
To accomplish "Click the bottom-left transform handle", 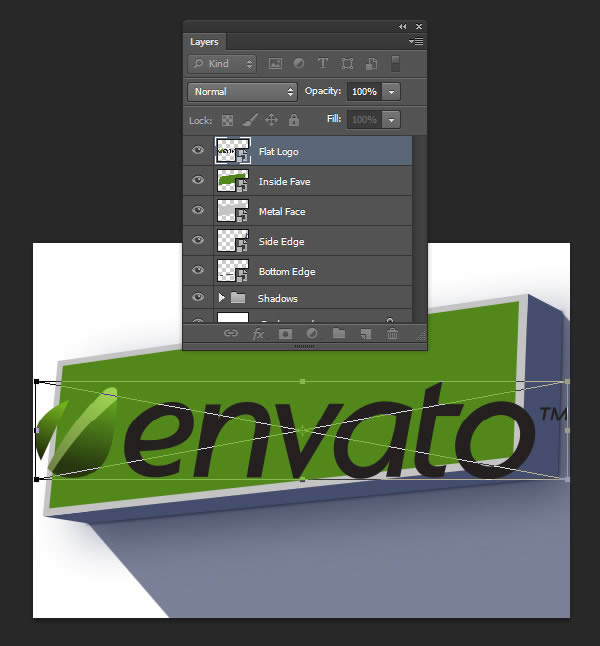I will 37,480.
